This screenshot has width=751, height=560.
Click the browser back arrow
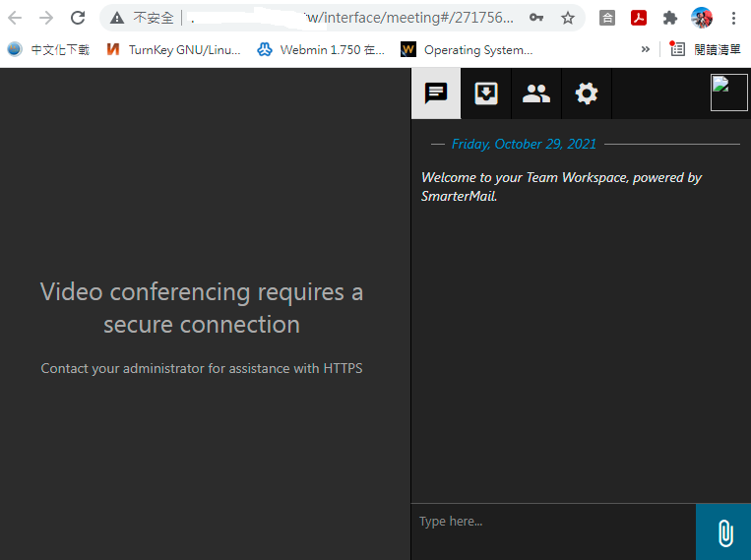tap(15, 18)
